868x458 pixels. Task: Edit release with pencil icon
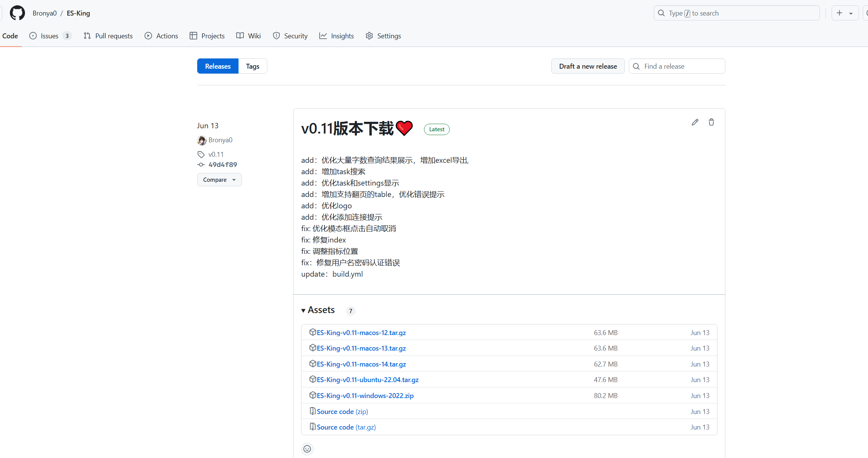(695, 122)
